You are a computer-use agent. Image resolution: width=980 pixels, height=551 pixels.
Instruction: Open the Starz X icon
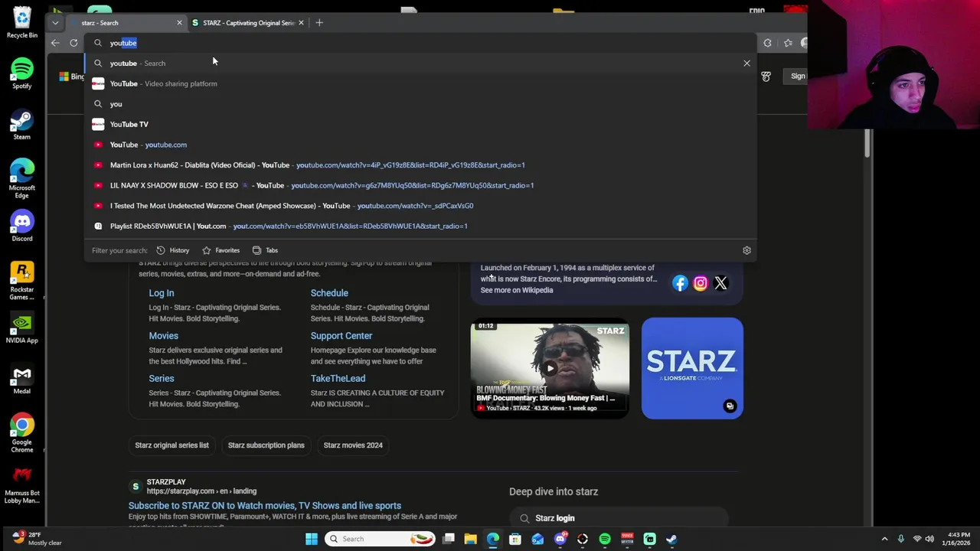(720, 283)
